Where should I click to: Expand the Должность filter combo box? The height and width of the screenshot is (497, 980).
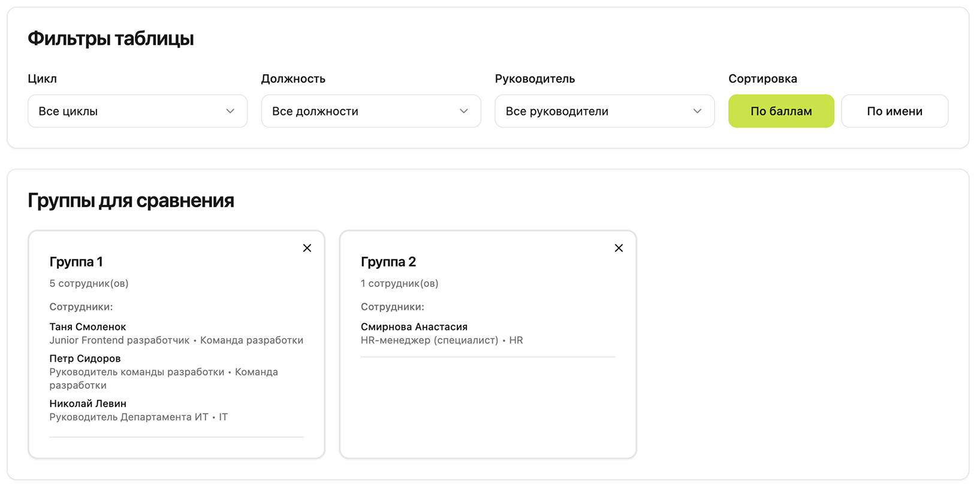tap(370, 111)
